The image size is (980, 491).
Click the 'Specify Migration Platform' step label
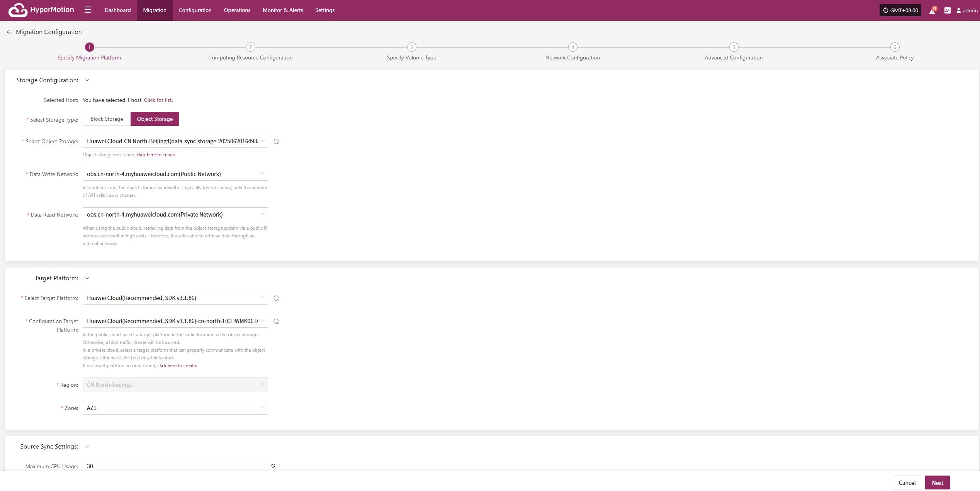[x=89, y=58]
